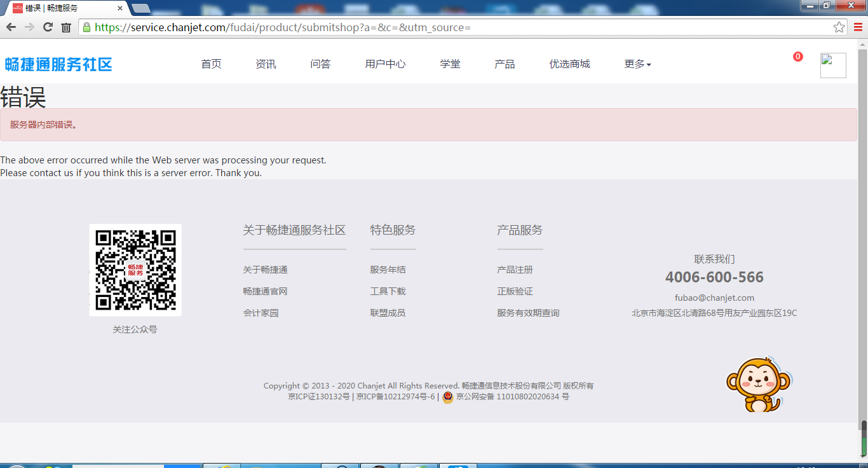Screen dimensions: 868x468
Task: Open the 产品注册 footer link
Action: click(x=515, y=270)
